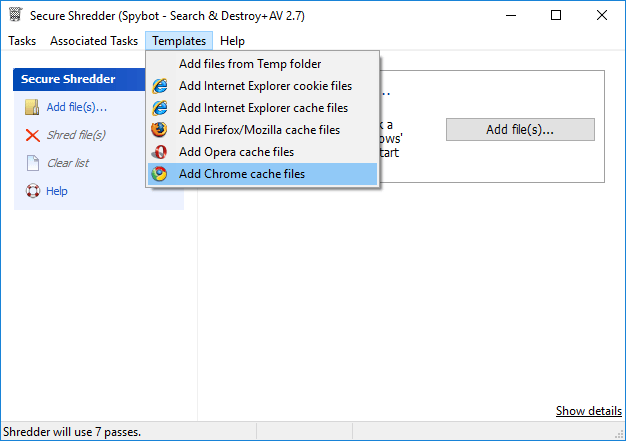Open the Associated Tasks menu

[94, 41]
